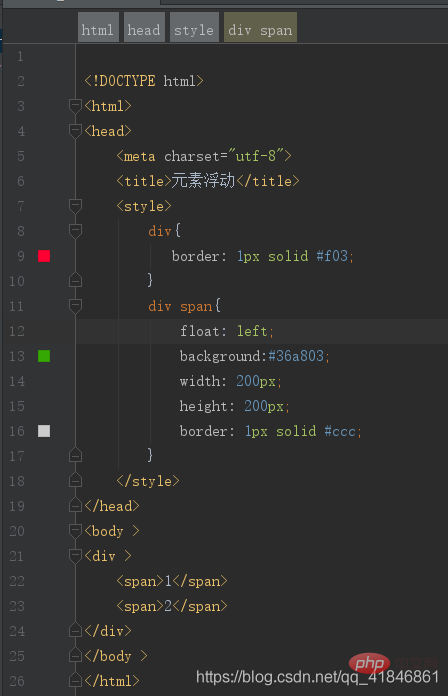
Task: Click the gray #ccc swatch on line 16
Action: point(44,431)
